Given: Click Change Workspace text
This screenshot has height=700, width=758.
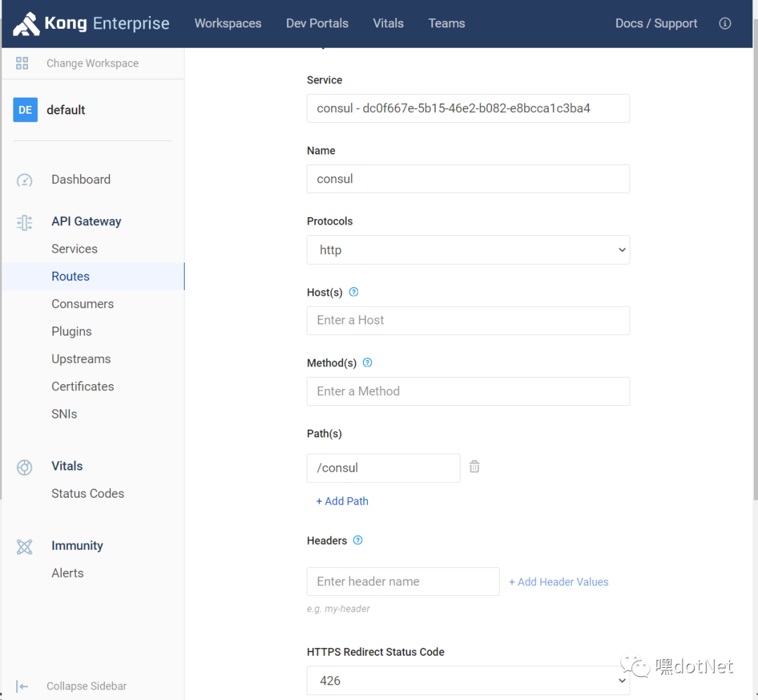Looking at the screenshot, I should (93, 63).
